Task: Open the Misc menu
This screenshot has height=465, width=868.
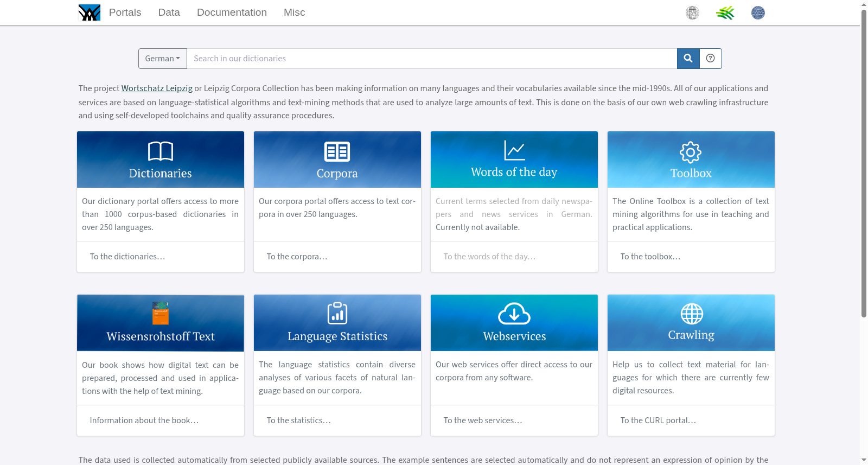Action: (x=295, y=12)
